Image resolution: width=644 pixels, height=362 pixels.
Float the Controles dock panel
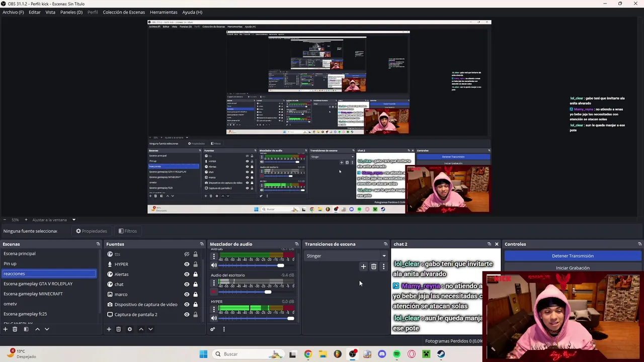639,244
